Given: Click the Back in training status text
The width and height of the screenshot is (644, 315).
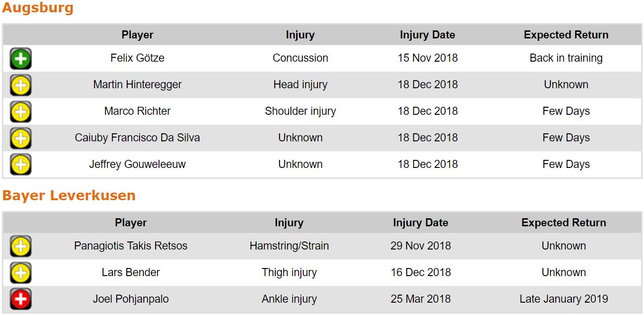Looking at the screenshot, I should tap(566, 58).
